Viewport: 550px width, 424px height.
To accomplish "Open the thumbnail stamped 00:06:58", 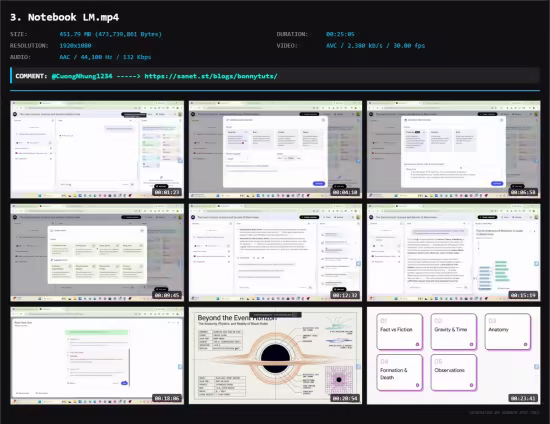I will pos(454,149).
